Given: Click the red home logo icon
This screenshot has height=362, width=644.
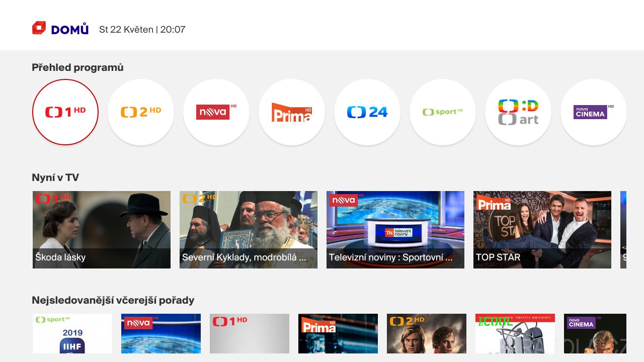Looking at the screenshot, I should 39,28.
